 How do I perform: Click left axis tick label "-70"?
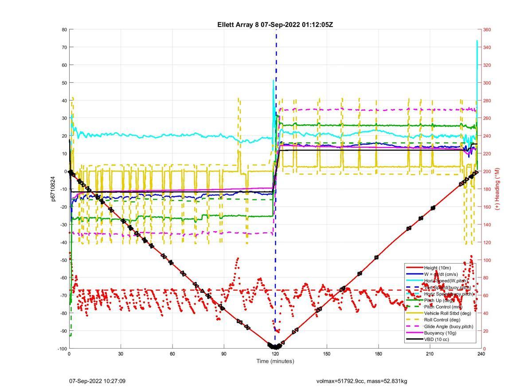tap(63, 295)
